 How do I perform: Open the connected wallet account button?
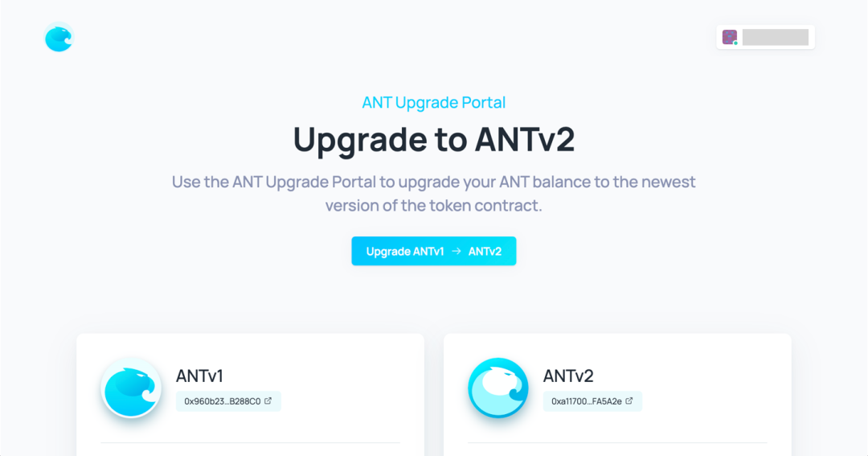tap(765, 37)
